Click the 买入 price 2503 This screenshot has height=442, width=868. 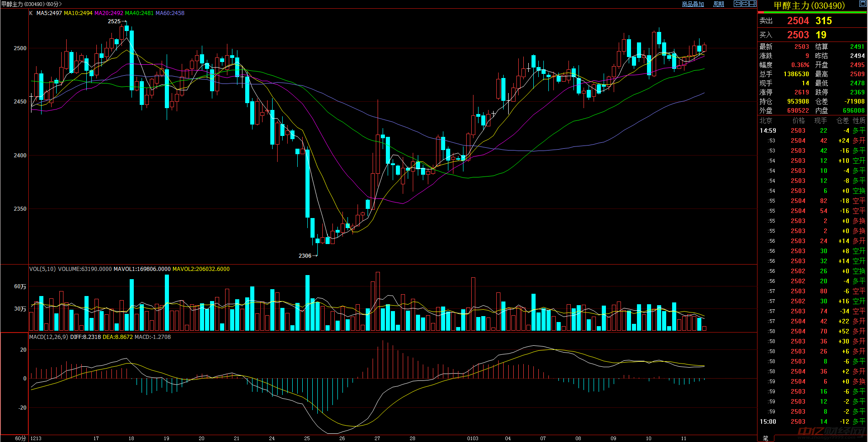[x=798, y=35]
